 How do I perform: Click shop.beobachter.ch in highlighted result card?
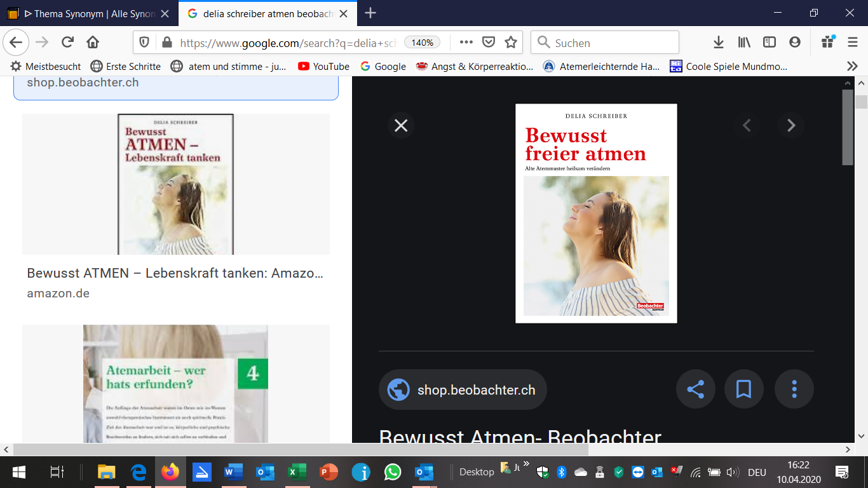[83, 83]
